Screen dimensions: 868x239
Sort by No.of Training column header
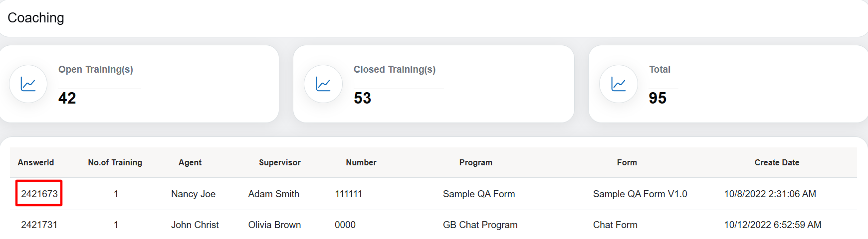click(115, 162)
